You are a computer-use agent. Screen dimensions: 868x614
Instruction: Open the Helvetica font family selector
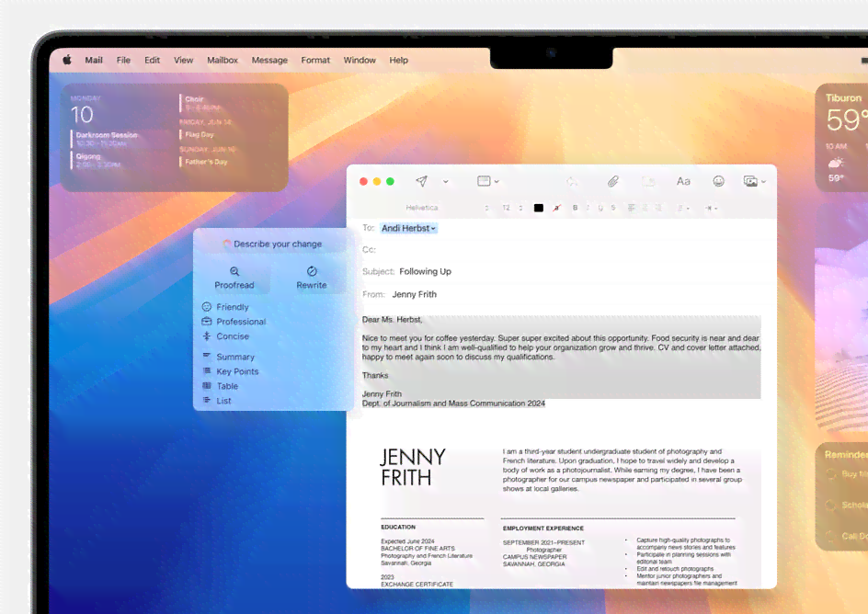tap(447, 208)
